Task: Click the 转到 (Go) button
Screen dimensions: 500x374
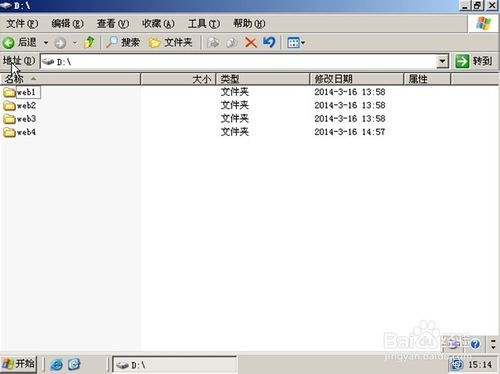Action: pos(474,61)
